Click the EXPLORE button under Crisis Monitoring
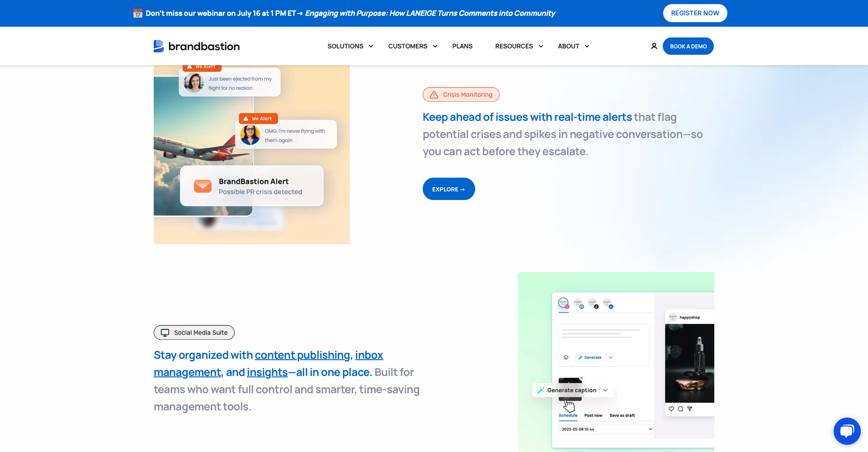This screenshot has height=452, width=868. point(448,189)
